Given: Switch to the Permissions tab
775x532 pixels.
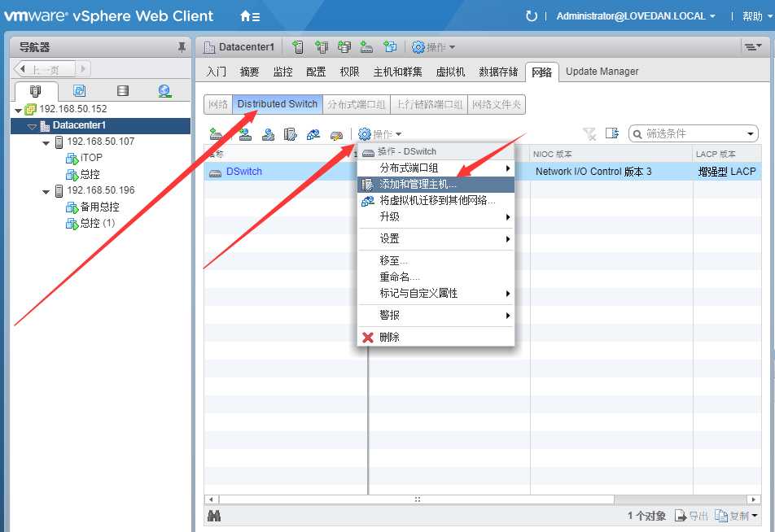Looking at the screenshot, I should tap(349, 72).
